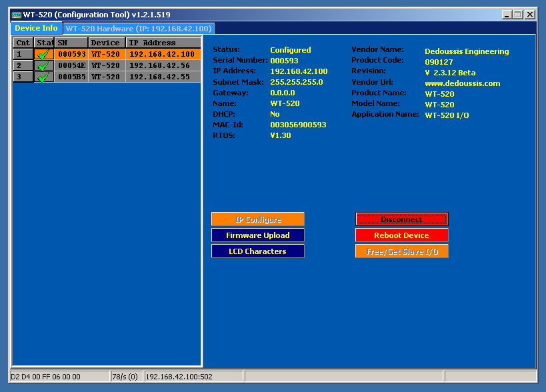
Task: Click the SN column header
Action: (x=71, y=43)
